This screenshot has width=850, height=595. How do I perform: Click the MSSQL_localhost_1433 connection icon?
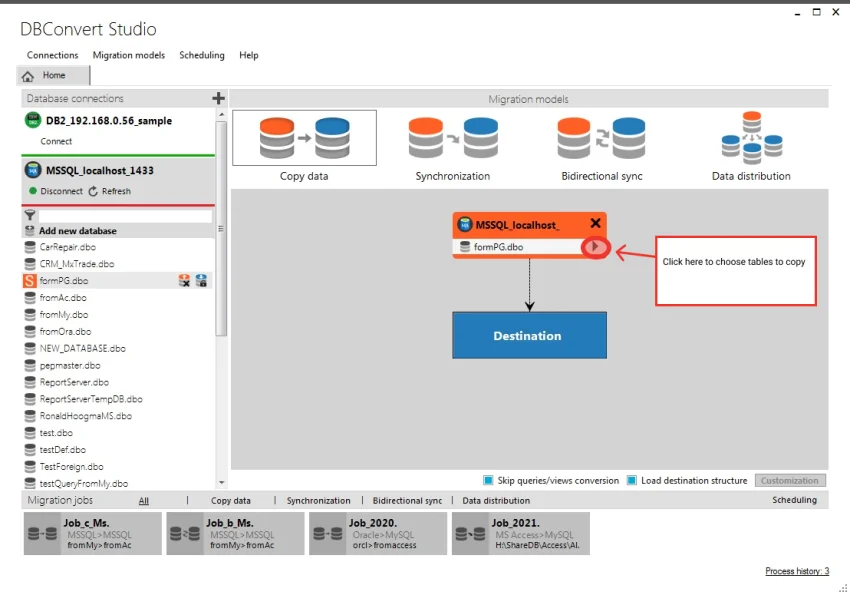coord(33,170)
